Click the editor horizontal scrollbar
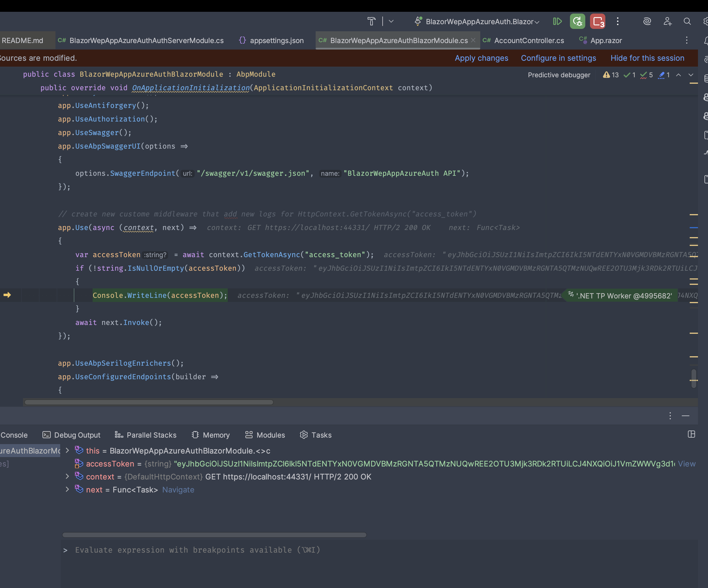The image size is (708, 588). [x=148, y=402]
